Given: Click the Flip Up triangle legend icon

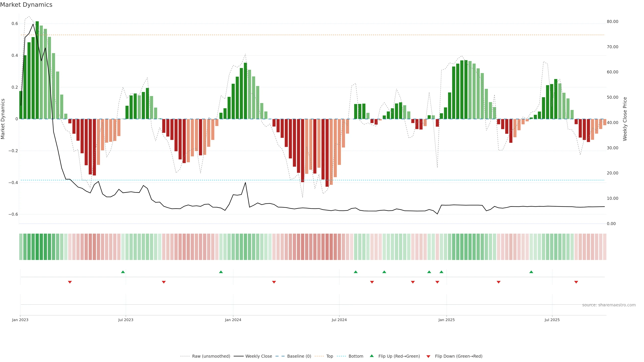Looking at the screenshot, I should [x=371, y=356].
